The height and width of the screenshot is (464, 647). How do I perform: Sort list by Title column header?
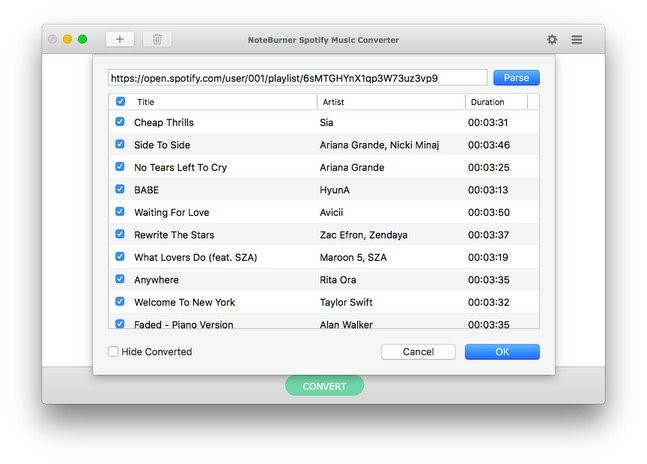[x=220, y=101]
